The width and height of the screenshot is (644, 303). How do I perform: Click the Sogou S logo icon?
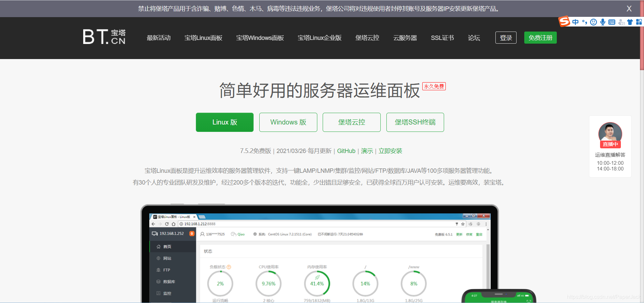click(x=564, y=21)
